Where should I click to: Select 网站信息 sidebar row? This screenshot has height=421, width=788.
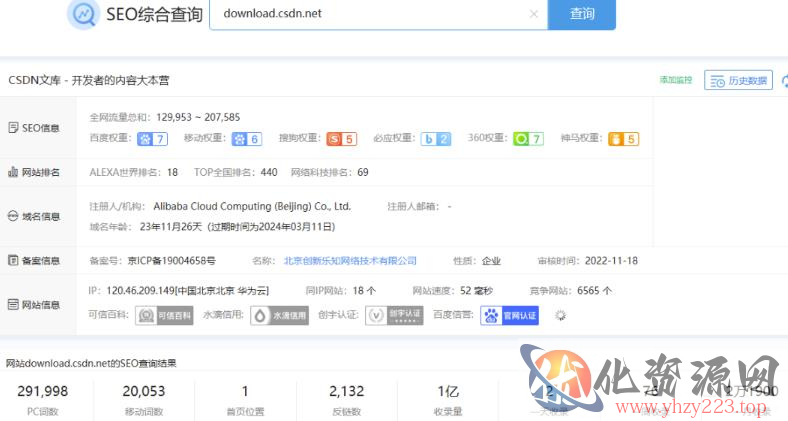coord(38,304)
